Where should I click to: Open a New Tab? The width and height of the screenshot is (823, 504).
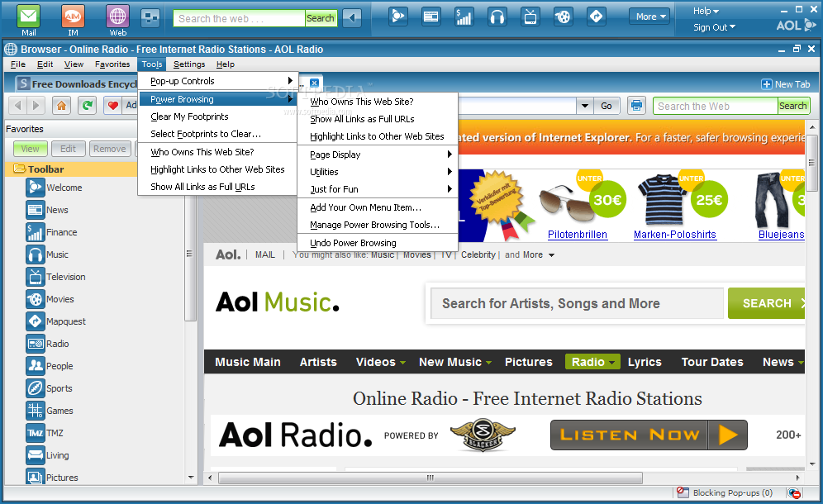coord(786,84)
